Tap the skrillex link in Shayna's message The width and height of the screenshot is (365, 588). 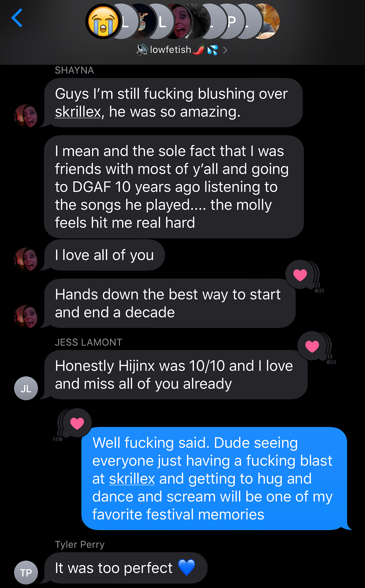coord(78,112)
